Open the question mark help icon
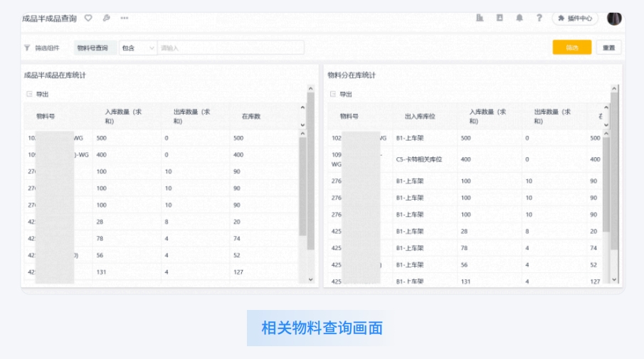644x359 pixels. pos(539,18)
